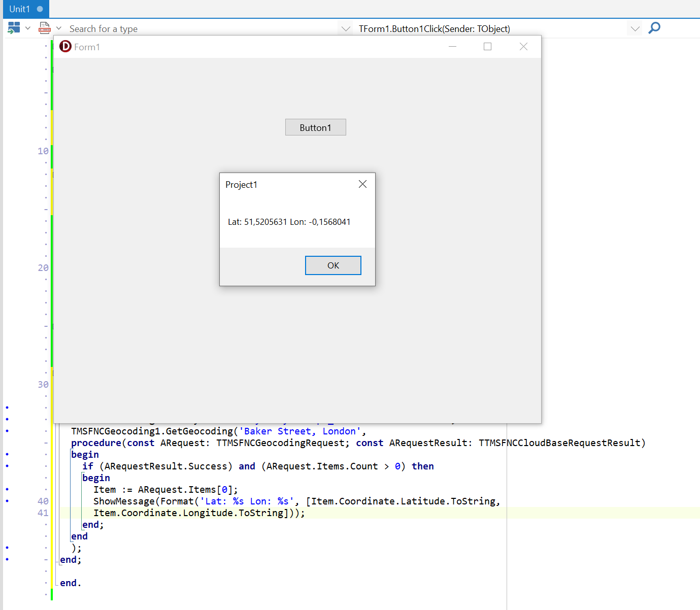Image resolution: width=700 pixels, height=610 pixels.
Task: Open dropdown arrow beside the navigation icon
Action: coord(28,28)
